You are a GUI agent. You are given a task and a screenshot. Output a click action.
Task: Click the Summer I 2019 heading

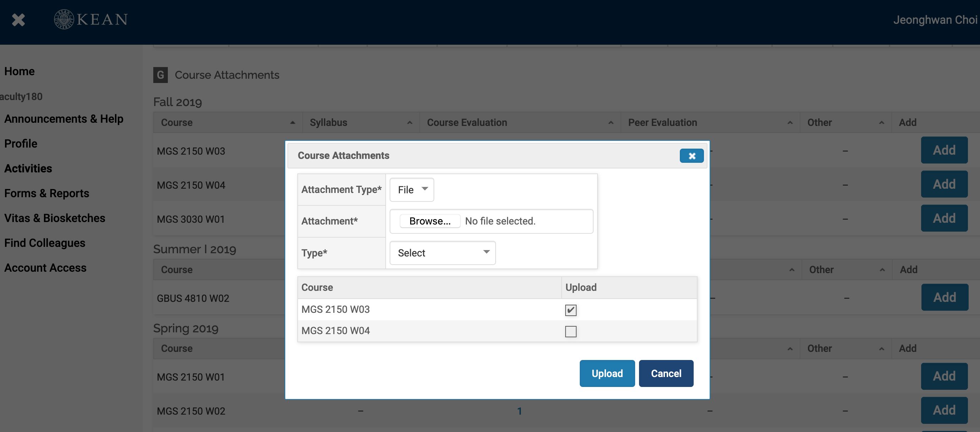click(194, 249)
